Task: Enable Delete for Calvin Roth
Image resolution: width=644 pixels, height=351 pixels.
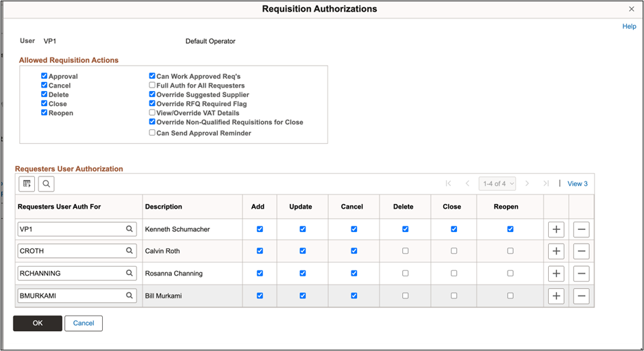Action: coord(405,251)
